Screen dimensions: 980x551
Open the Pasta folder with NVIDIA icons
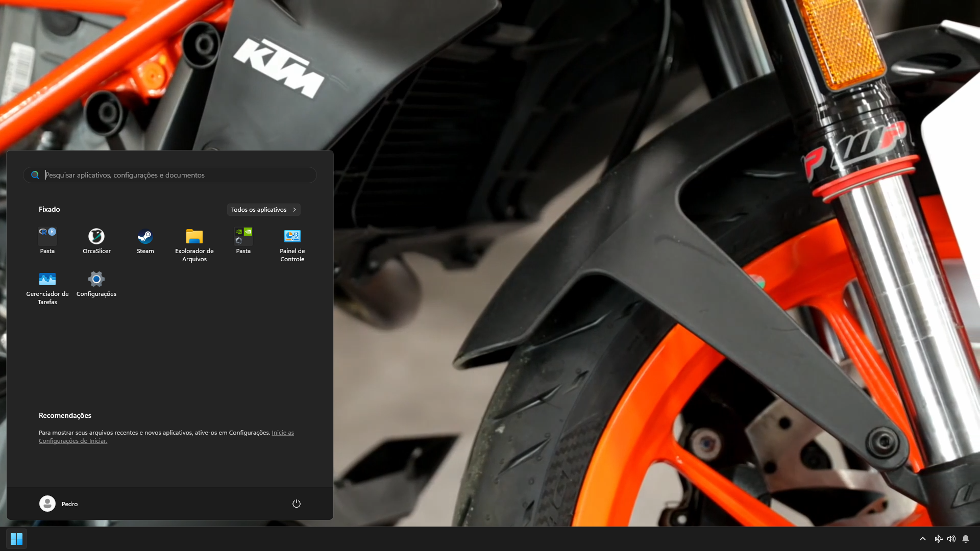point(243,241)
